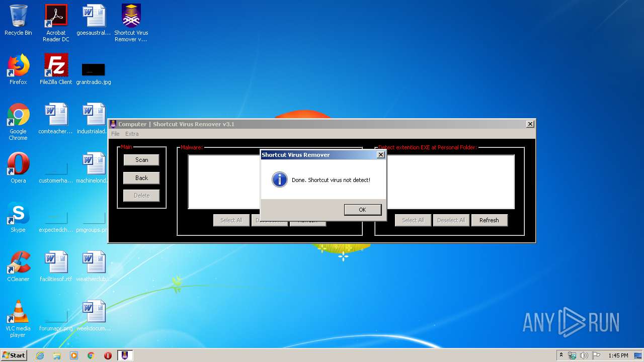Open the volume control tray icon
The height and width of the screenshot is (362, 644).
click(x=584, y=355)
